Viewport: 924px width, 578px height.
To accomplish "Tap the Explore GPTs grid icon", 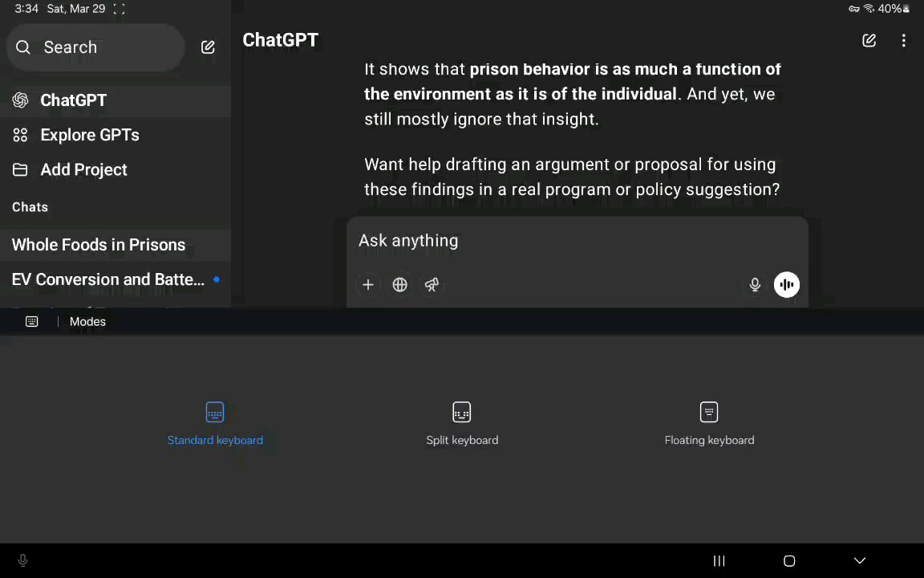I will pos(21,135).
